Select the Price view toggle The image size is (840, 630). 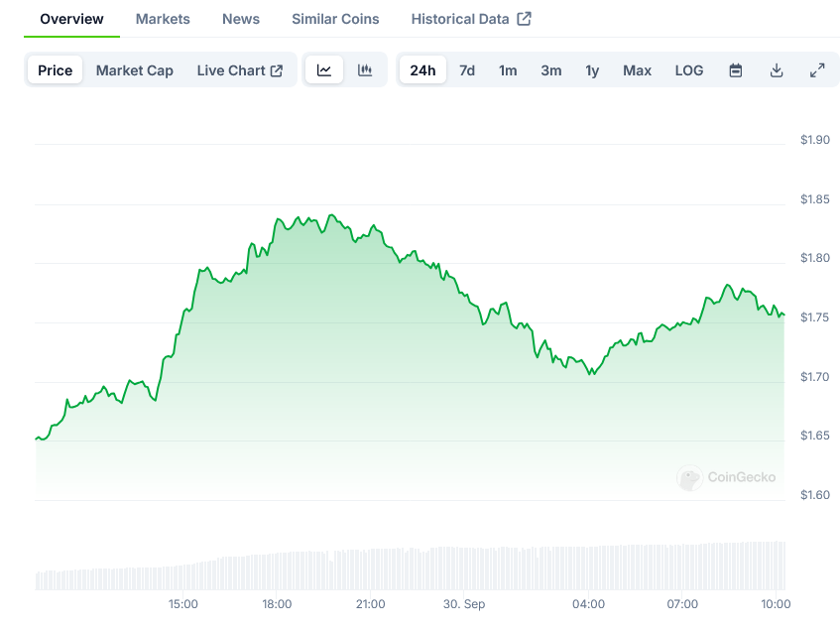click(x=56, y=70)
